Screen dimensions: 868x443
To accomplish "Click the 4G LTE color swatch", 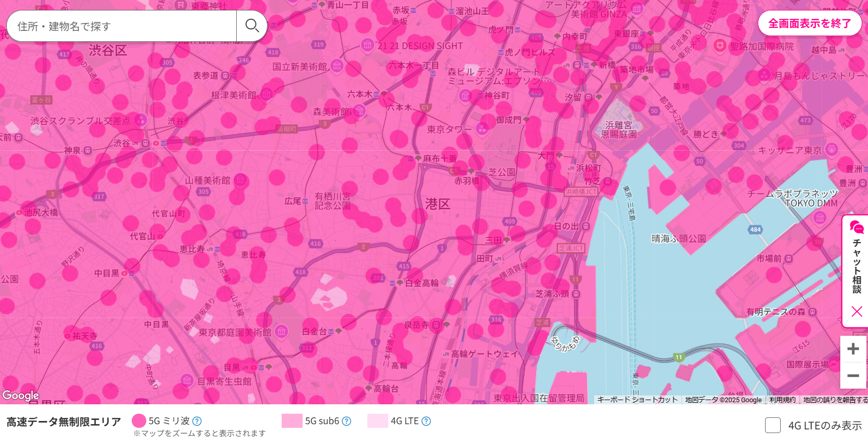I will click(378, 421).
